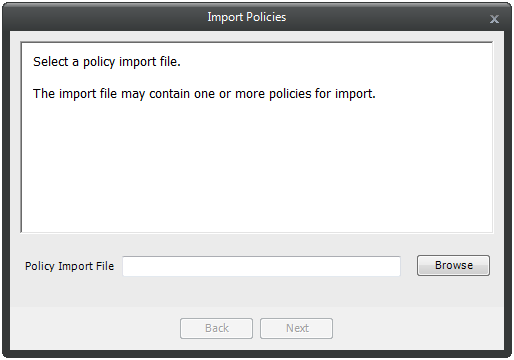Click the Import Policies title bar
The height and width of the screenshot is (360, 514).
pyautogui.click(x=247, y=17)
